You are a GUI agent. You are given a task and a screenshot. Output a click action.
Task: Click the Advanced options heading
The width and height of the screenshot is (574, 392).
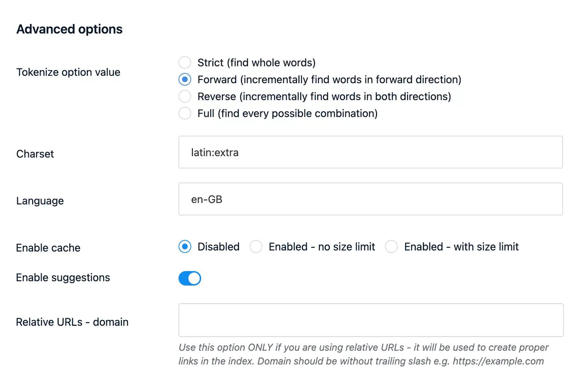point(69,29)
